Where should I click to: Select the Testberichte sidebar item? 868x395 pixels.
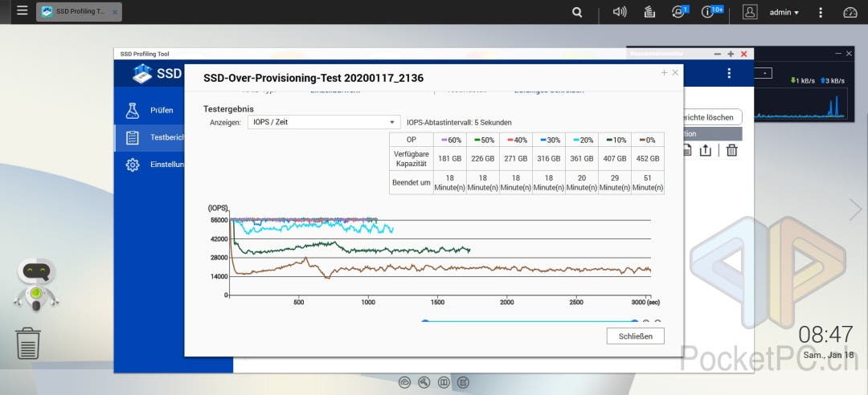pos(149,138)
